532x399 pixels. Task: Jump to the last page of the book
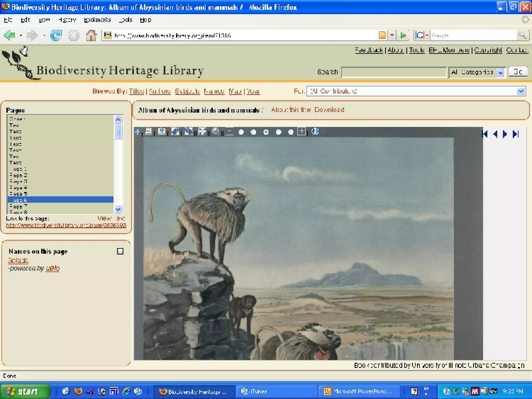[516, 134]
